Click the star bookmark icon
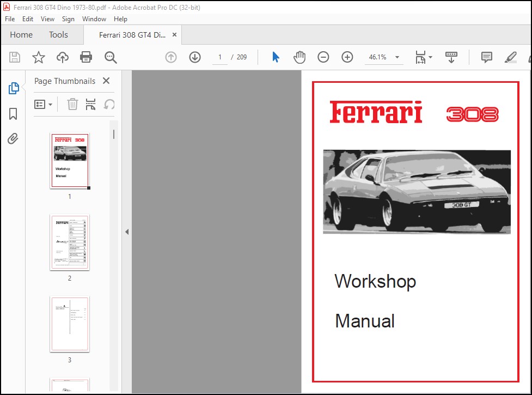Image resolution: width=532 pixels, height=395 pixels. [38, 57]
